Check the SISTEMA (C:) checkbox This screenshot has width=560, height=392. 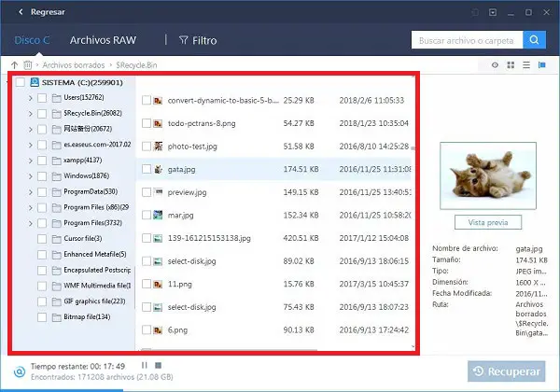(21, 82)
